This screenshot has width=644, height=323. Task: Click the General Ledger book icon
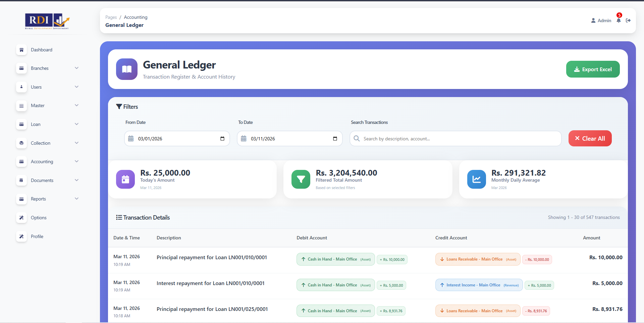pyautogui.click(x=126, y=69)
